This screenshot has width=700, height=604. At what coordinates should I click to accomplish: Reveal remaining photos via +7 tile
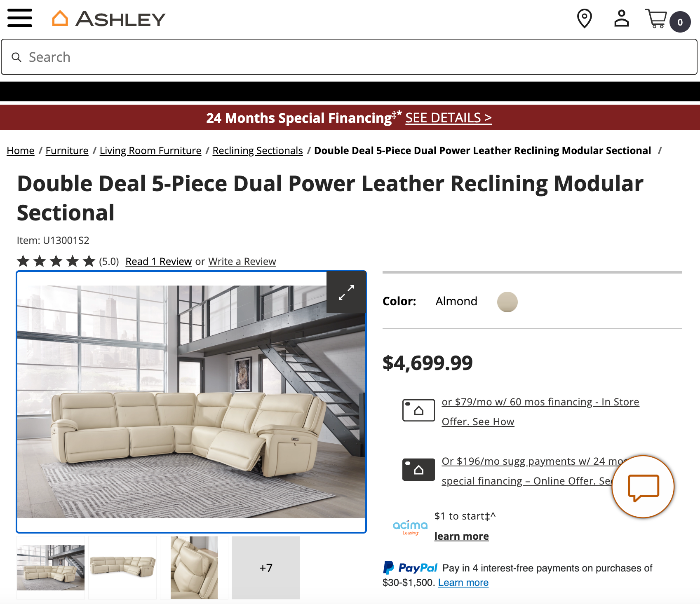tap(265, 568)
